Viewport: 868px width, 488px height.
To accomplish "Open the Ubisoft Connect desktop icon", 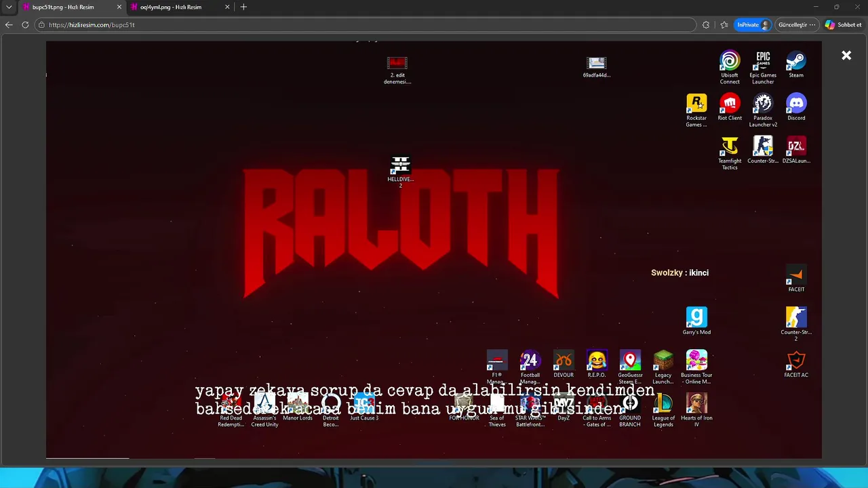I will [730, 67].
